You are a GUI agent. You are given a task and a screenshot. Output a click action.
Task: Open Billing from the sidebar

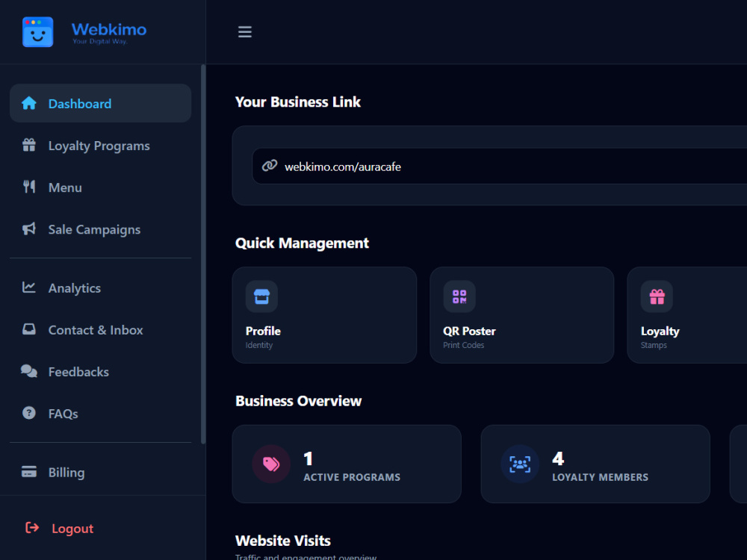101,472
